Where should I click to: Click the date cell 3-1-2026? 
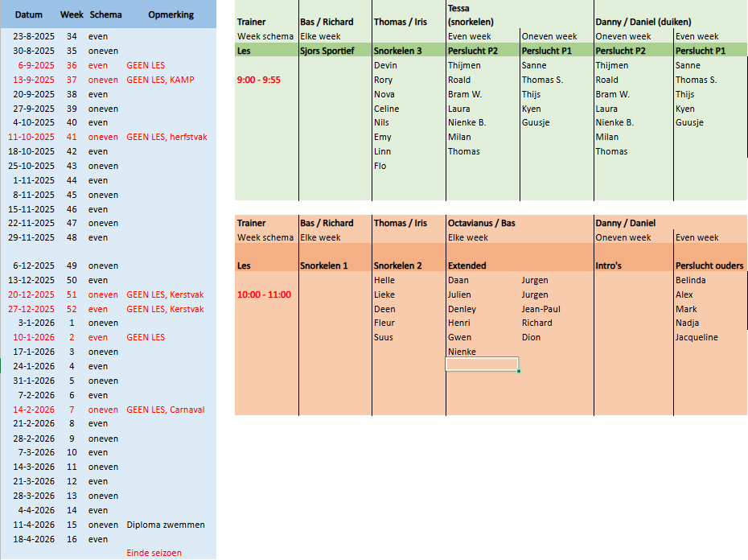tap(36, 323)
